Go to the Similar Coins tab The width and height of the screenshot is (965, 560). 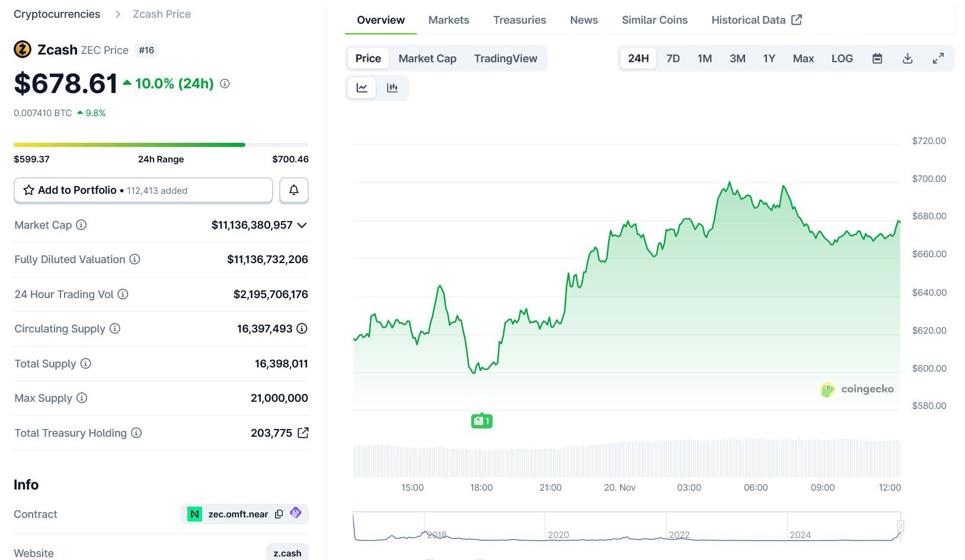point(654,20)
